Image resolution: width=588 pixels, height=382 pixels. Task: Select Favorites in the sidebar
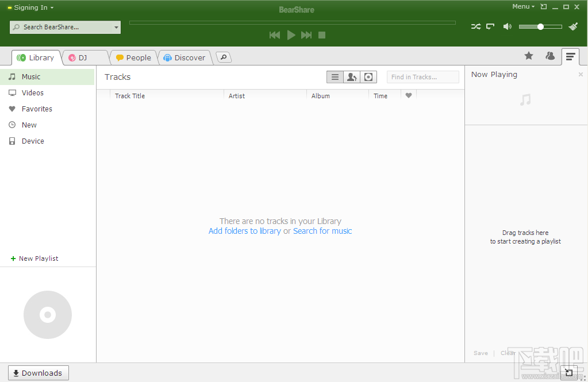point(47,109)
